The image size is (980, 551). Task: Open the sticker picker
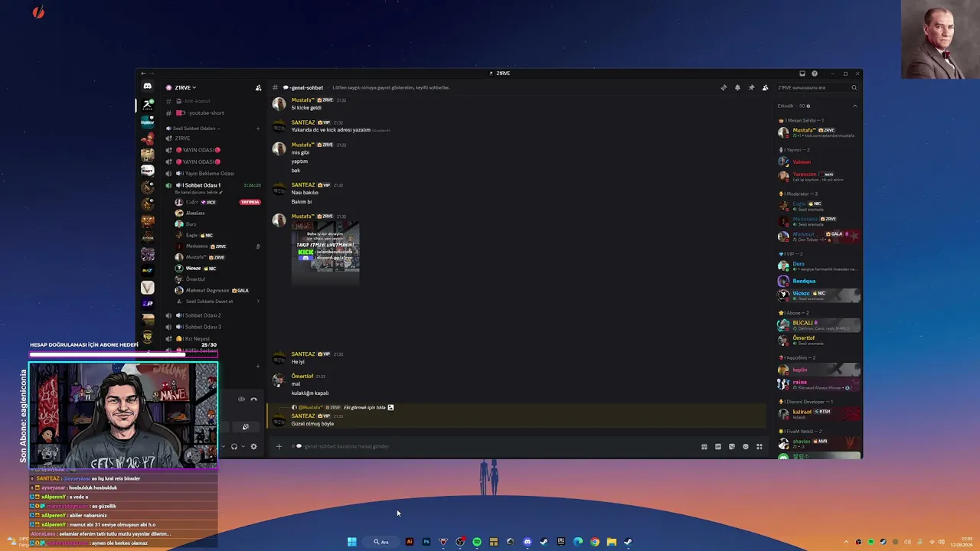coord(732,446)
